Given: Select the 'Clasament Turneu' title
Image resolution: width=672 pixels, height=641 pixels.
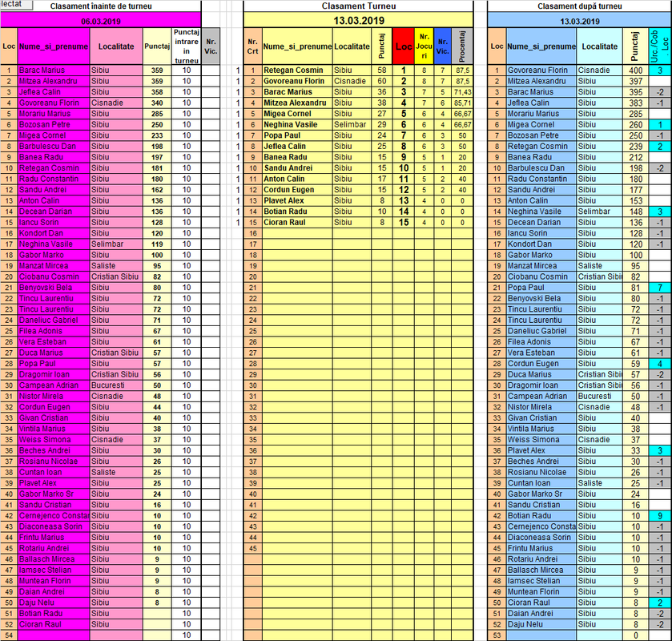Looking at the screenshot, I should point(359,6).
